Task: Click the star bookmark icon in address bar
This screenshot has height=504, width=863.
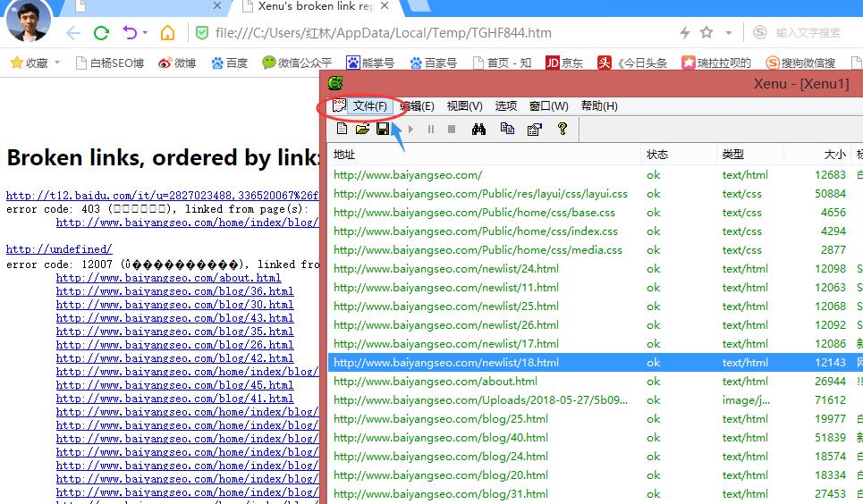Action: click(x=706, y=32)
